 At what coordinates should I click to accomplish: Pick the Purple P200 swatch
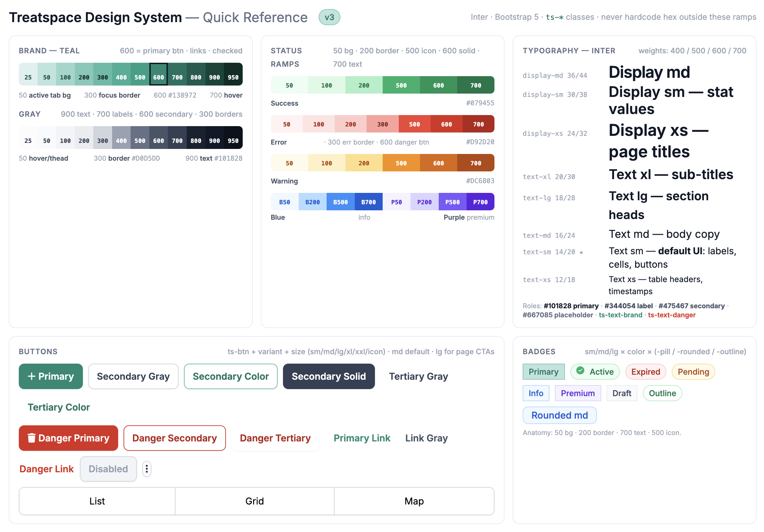[x=425, y=202]
